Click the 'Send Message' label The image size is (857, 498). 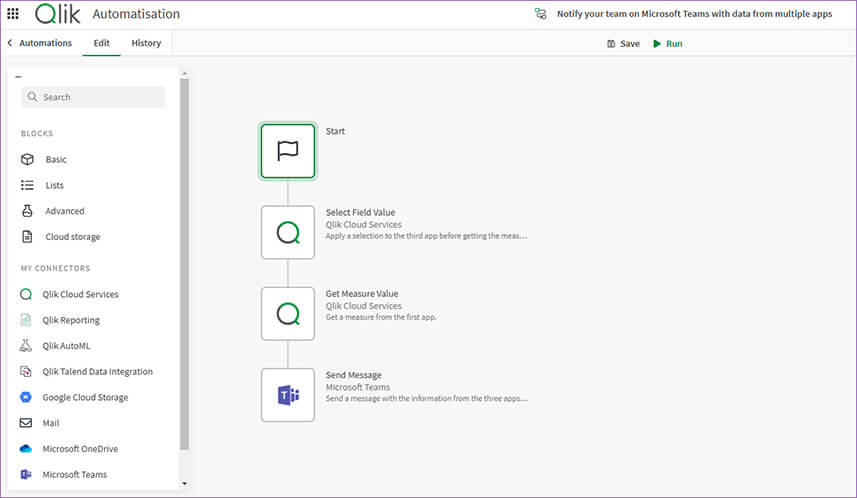pyautogui.click(x=354, y=375)
